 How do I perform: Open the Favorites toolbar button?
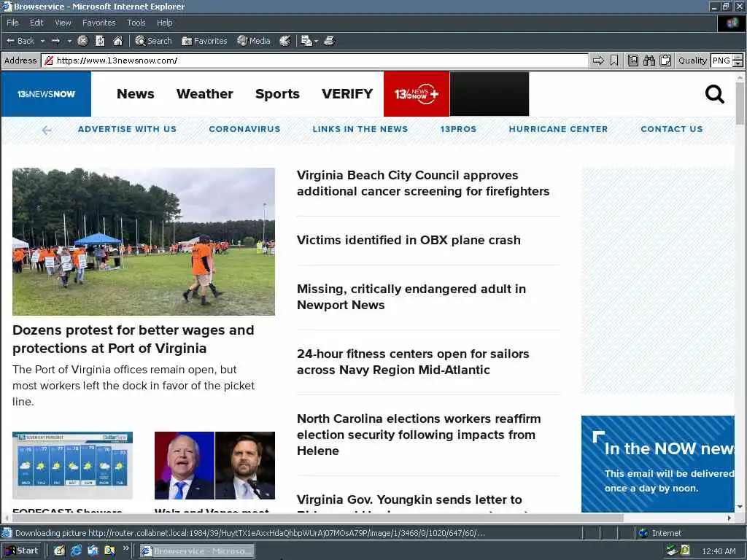click(x=204, y=41)
